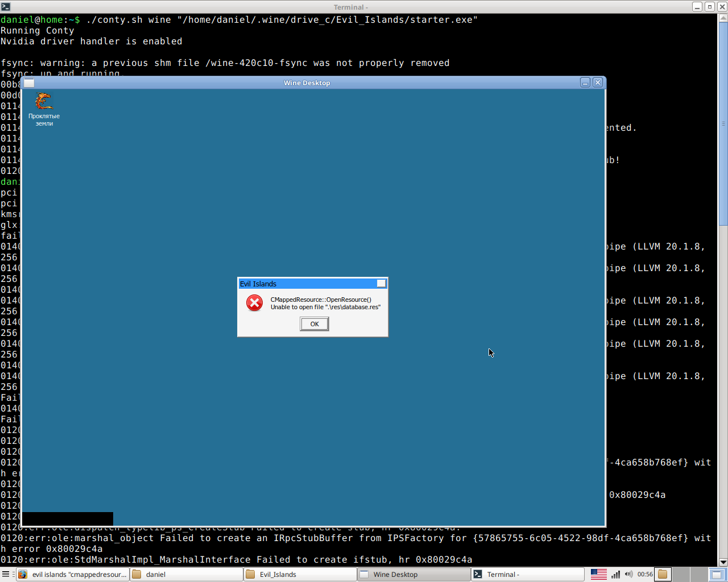Switch to the 'daniel' folder taskbar window
Image resolution: width=728 pixels, height=582 pixels.
pyautogui.click(x=187, y=575)
